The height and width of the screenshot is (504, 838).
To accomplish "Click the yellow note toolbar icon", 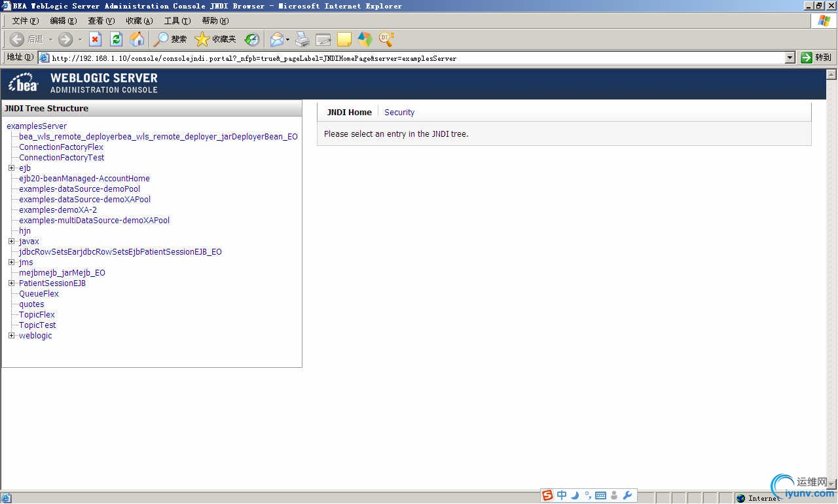I will click(344, 39).
